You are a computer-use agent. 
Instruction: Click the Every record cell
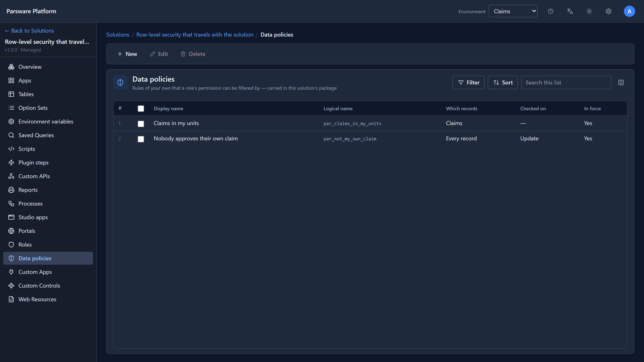461,138
